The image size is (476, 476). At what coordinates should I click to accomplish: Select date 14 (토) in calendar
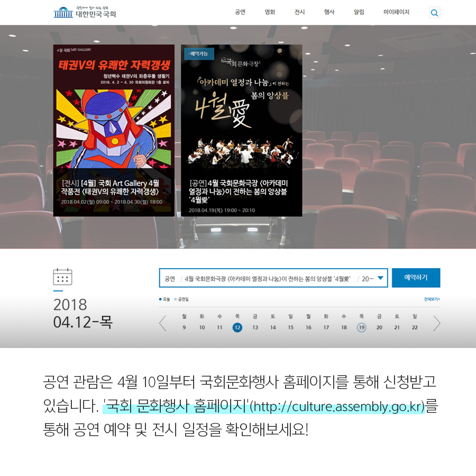pos(273,327)
